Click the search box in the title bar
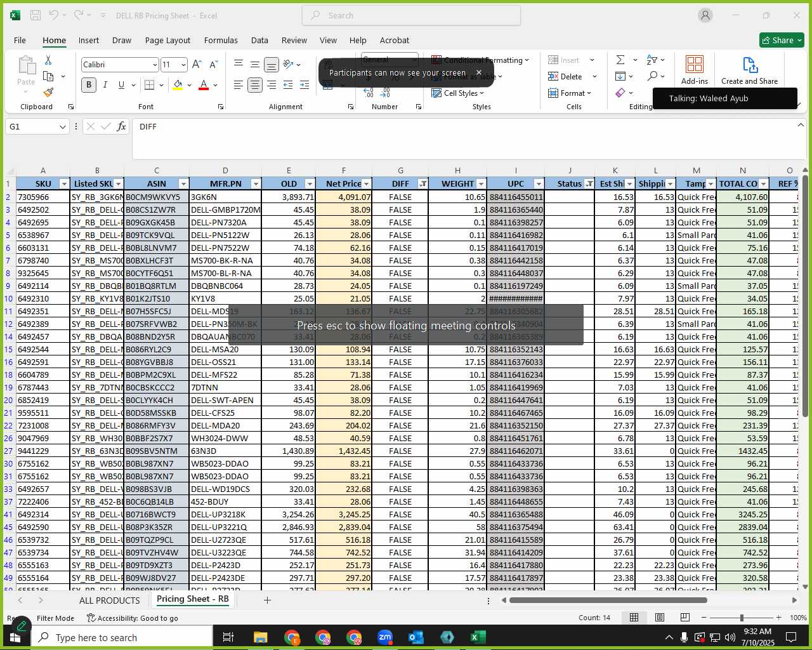This screenshot has height=650, width=812. click(x=411, y=15)
